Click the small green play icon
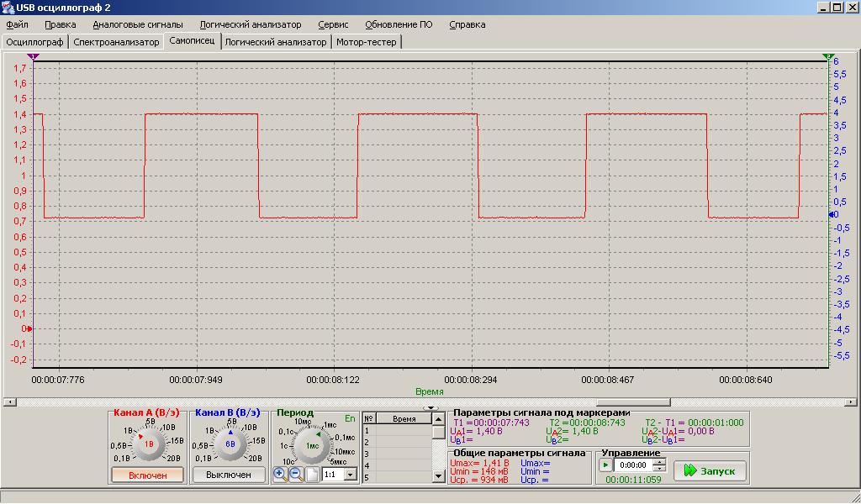This screenshot has height=504, width=861. pyautogui.click(x=605, y=465)
